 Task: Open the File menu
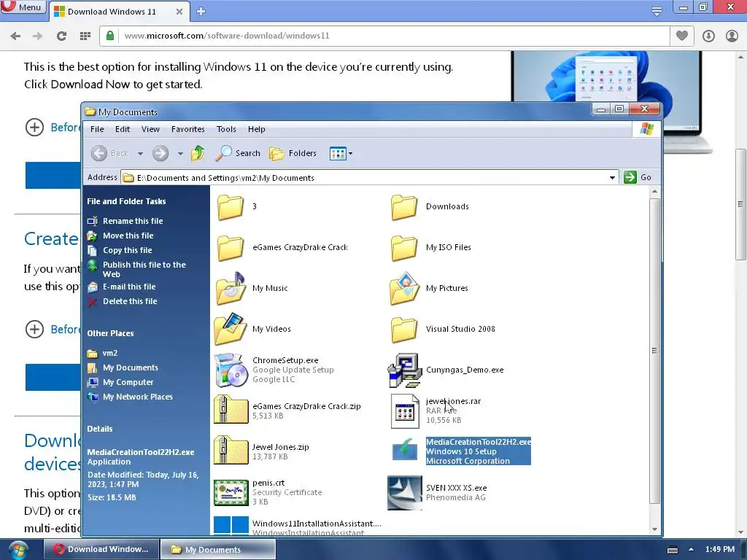click(97, 129)
